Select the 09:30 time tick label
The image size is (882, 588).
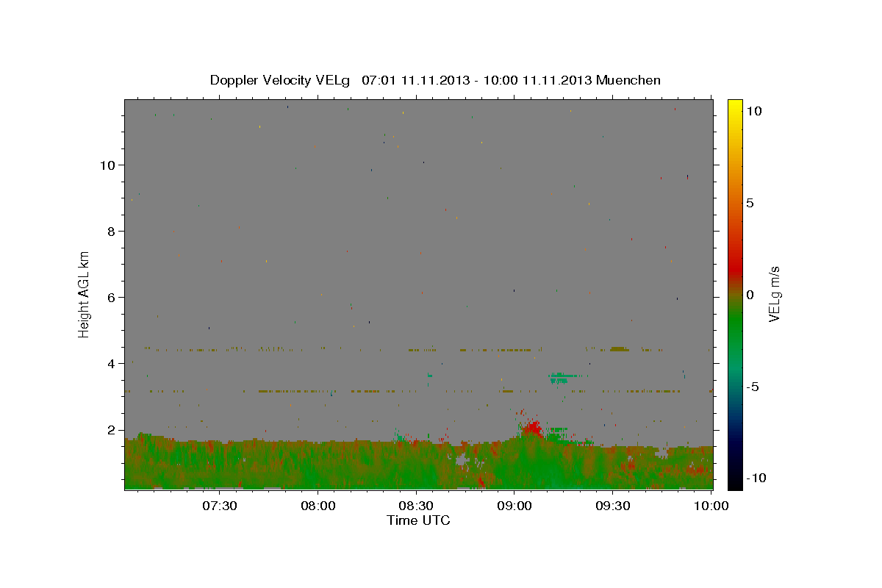pos(612,506)
